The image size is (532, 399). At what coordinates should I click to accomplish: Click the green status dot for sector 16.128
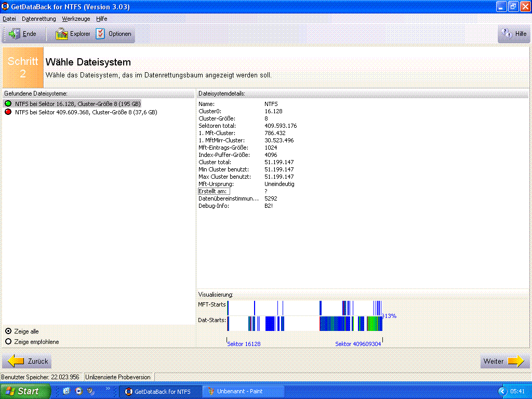(x=8, y=103)
